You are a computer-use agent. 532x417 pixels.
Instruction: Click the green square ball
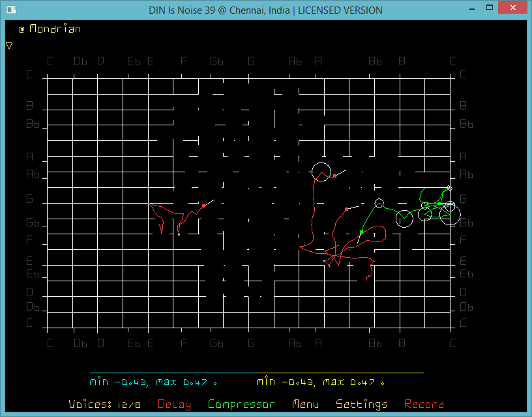361,232
